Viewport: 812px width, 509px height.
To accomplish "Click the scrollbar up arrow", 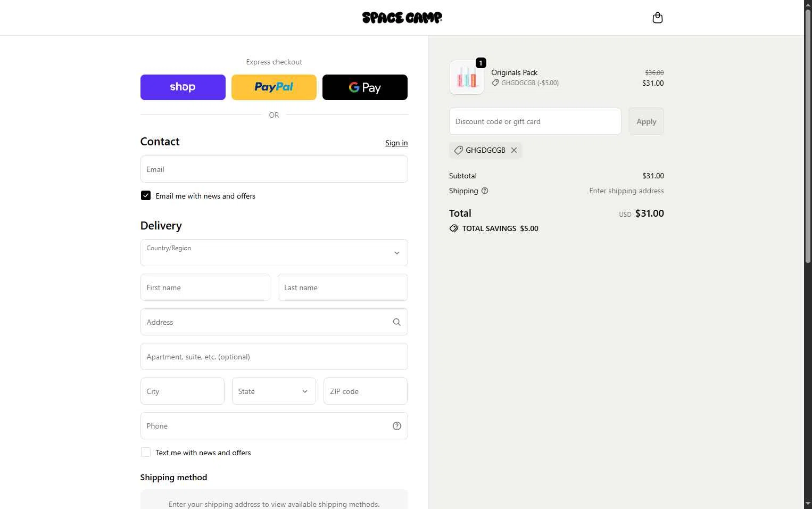I will click(x=808, y=4).
